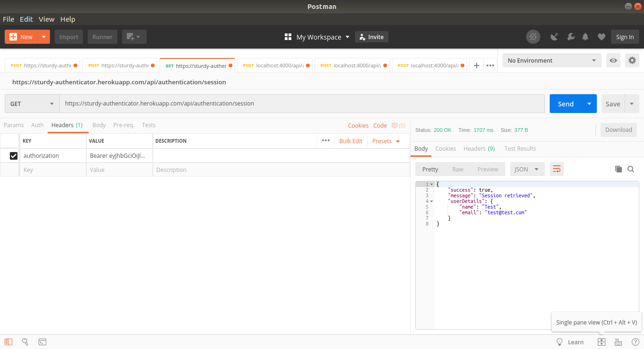Screen dimensions: 644x349
Task: Click the Send button
Action: coord(566,104)
